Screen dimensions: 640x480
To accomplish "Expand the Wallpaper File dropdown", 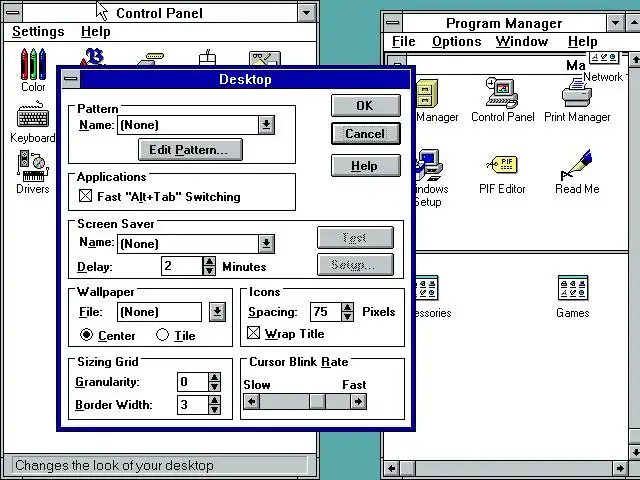I will coord(218,312).
